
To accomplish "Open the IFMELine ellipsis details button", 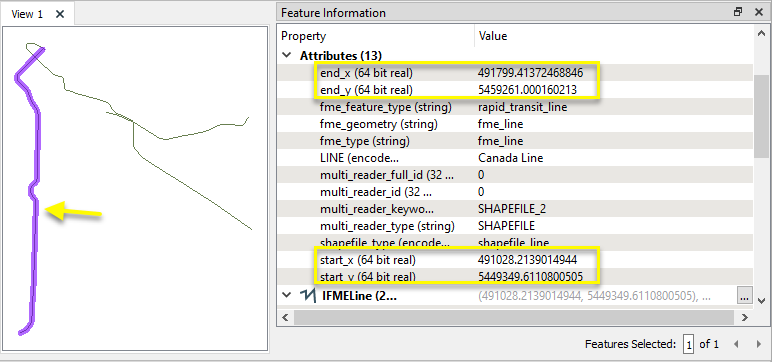I will click(x=744, y=296).
